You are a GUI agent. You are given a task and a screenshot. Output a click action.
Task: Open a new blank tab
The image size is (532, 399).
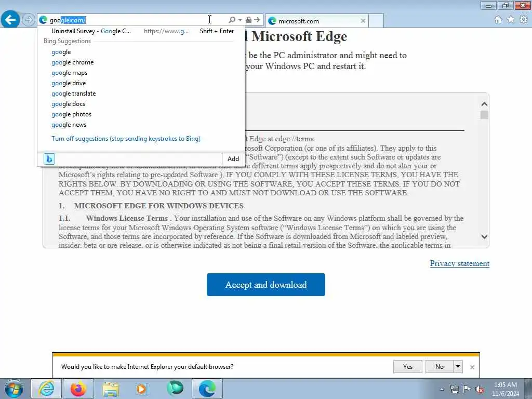point(376,21)
